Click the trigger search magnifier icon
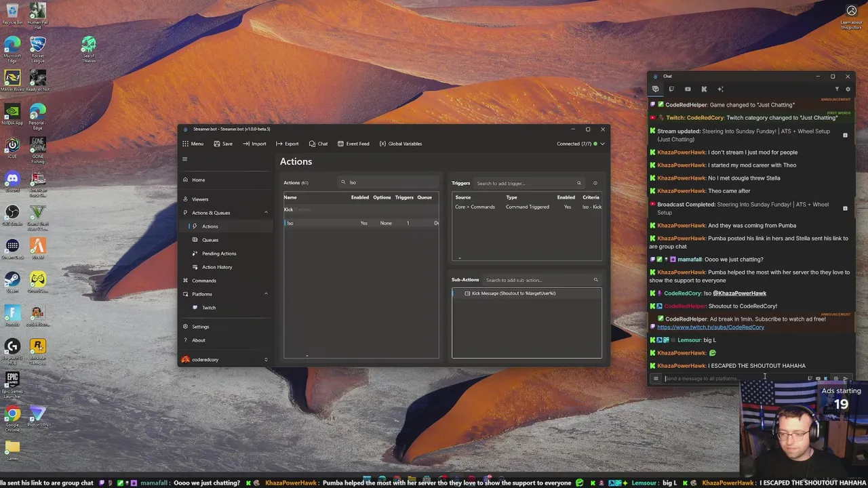 578,183
